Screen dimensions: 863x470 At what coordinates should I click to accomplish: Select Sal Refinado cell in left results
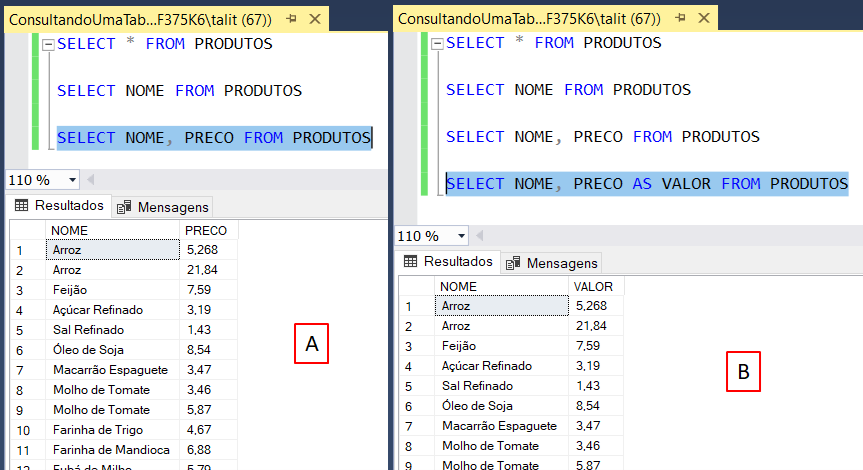click(x=113, y=330)
